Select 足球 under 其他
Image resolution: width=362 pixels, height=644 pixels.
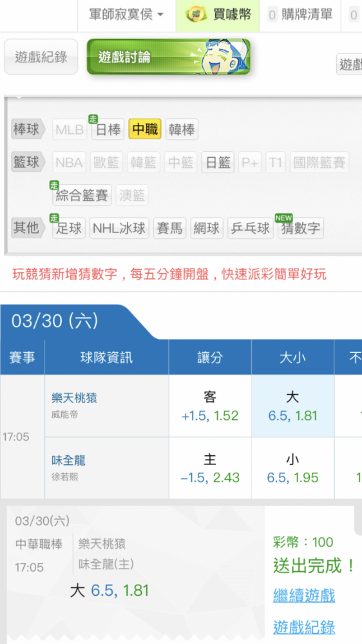click(69, 228)
